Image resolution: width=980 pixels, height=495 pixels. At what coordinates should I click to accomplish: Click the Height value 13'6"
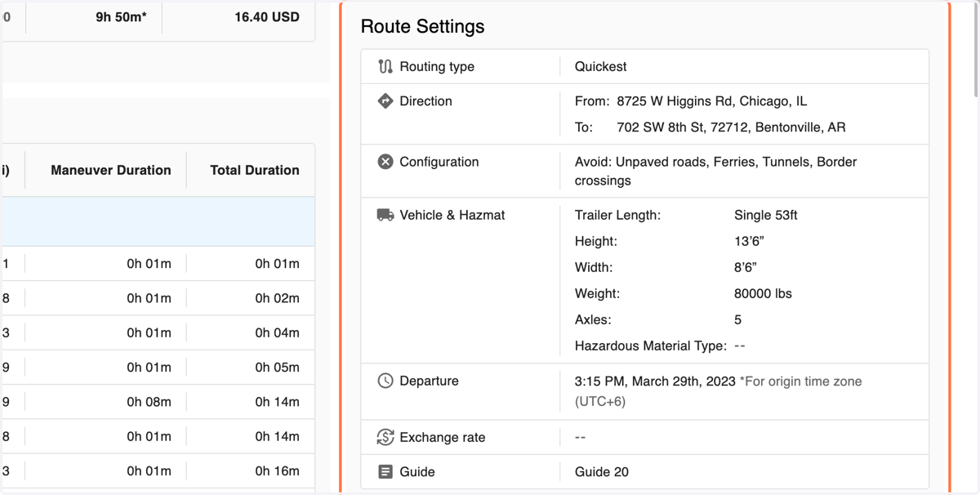[749, 241]
